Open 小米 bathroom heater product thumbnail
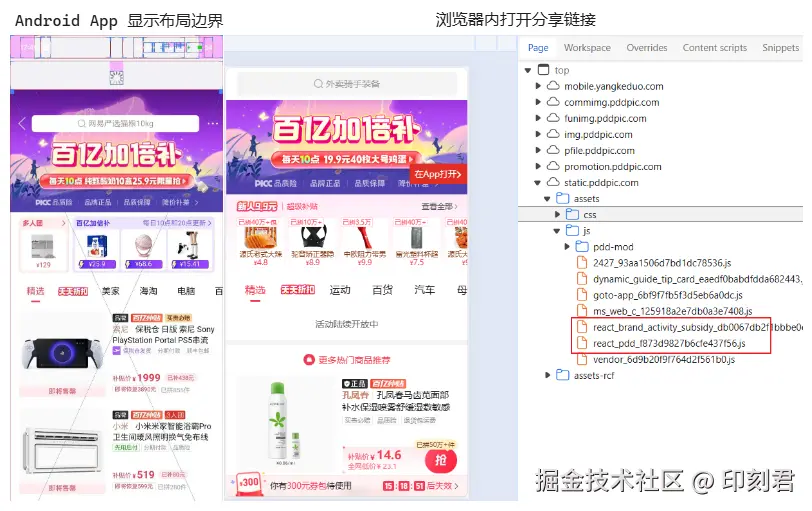This screenshot has width=812, height=511. tap(62, 451)
